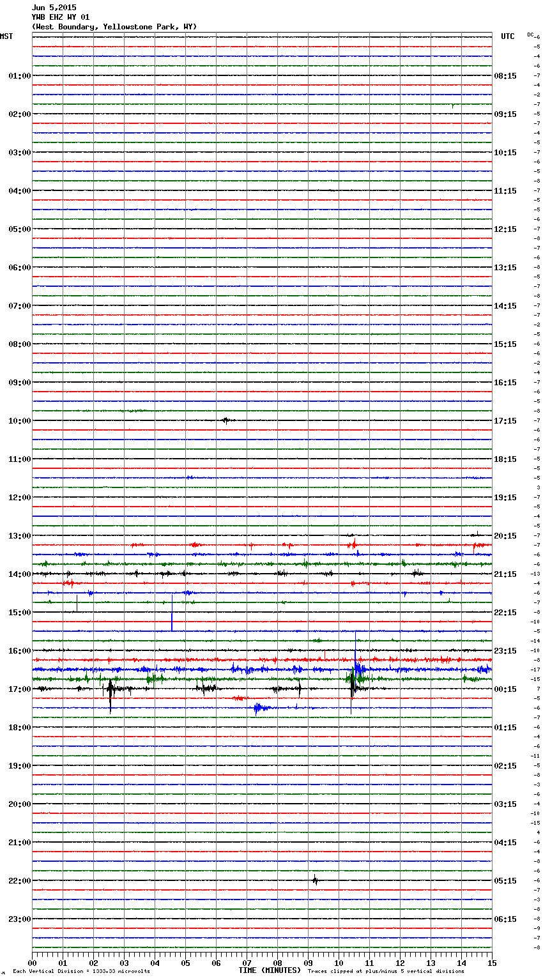
Task: Click the 20:15 UTC time label
Action: (x=505, y=536)
